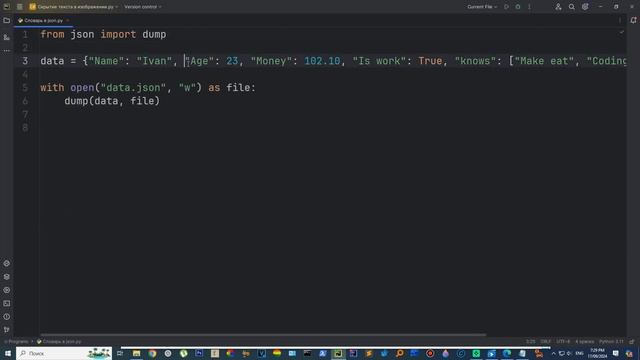
Task: Switch to PyCharm taskbar icon
Action: point(338,353)
